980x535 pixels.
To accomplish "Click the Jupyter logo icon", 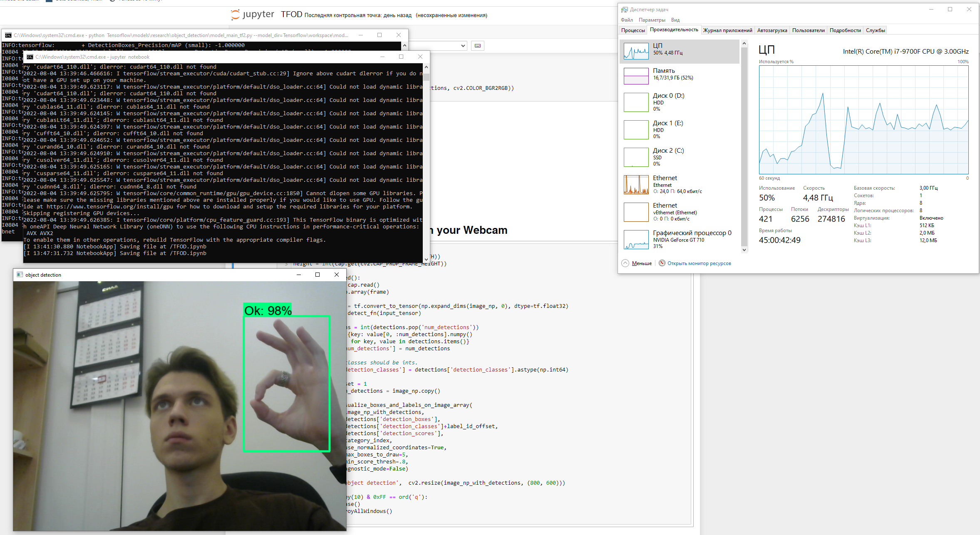I will (235, 15).
